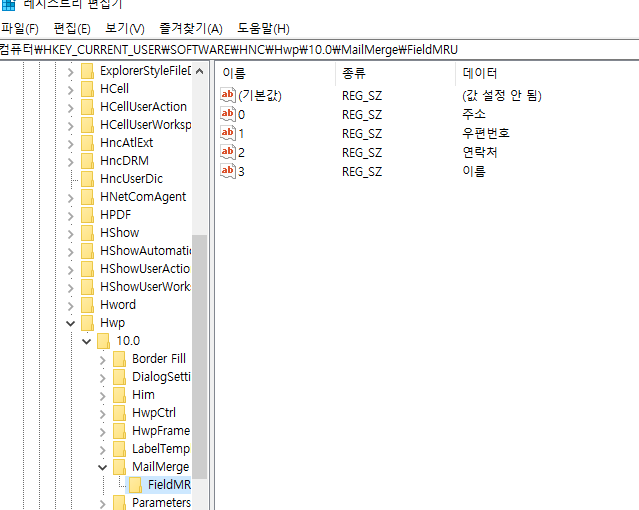The image size is (639, 510).
Task: Click the tree pane vertical scrollbar thumb
Action: (199, 357)
